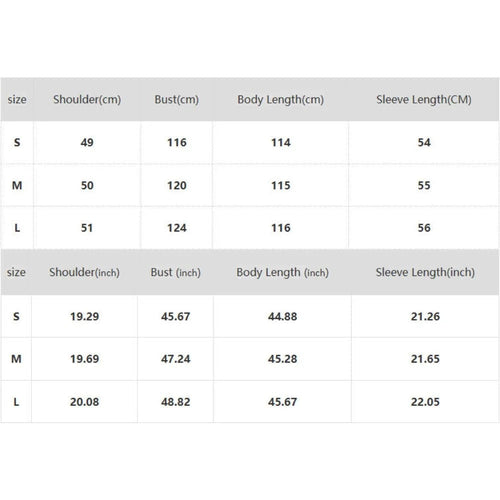This screenshot has height=500, width=500.
Task: Click the shoulder value 20.08
Action: point(84,402)
